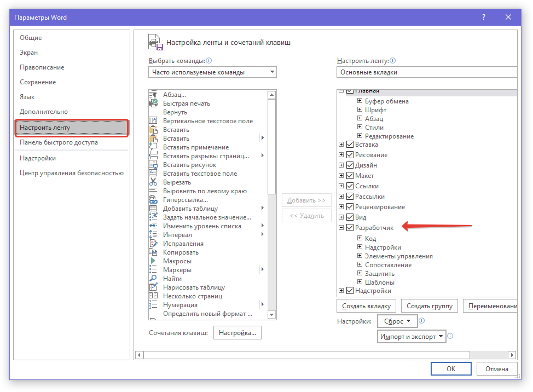Screen dimensions: 533x392
Task: Click the scissors icon next to Вырезать
Action: click(x=153, y=182)
